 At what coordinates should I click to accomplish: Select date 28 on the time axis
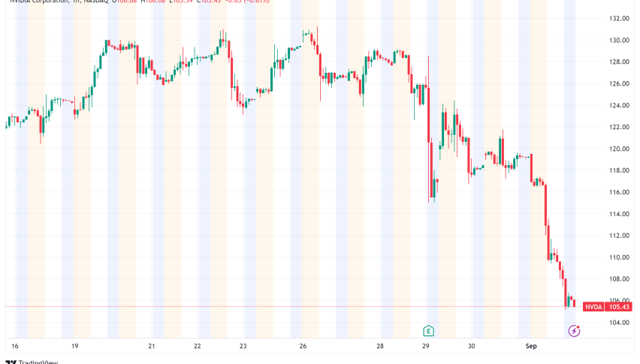[x=380, y=346]
